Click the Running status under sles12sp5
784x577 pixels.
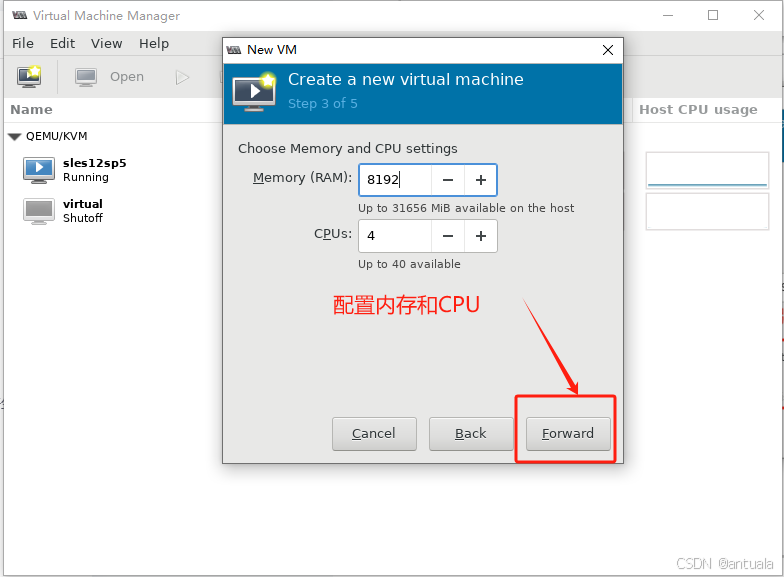[x=86, y=178]
